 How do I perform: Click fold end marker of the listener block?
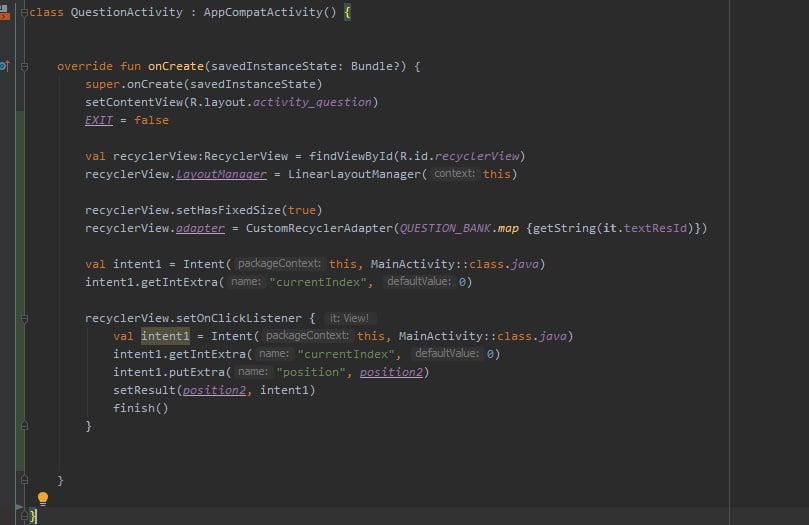pos(24,426)
